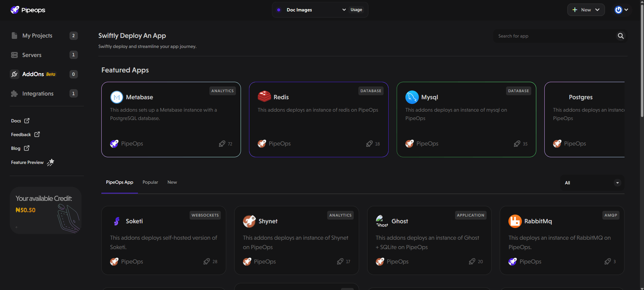Click the Blog external-link icon

pyautogui.click(x=27, y=148)
